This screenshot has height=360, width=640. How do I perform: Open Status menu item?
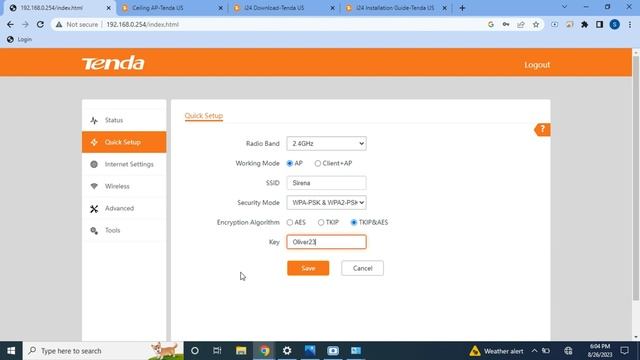click(124, 120)
